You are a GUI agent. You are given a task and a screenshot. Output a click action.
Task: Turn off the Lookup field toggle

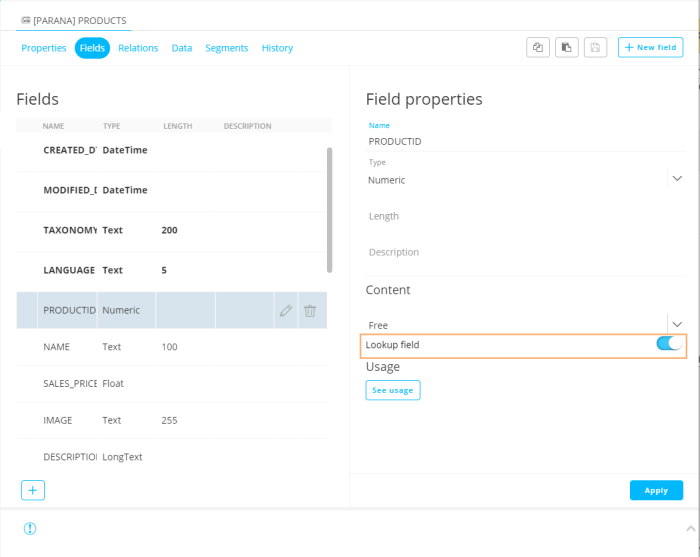[669, 344]
